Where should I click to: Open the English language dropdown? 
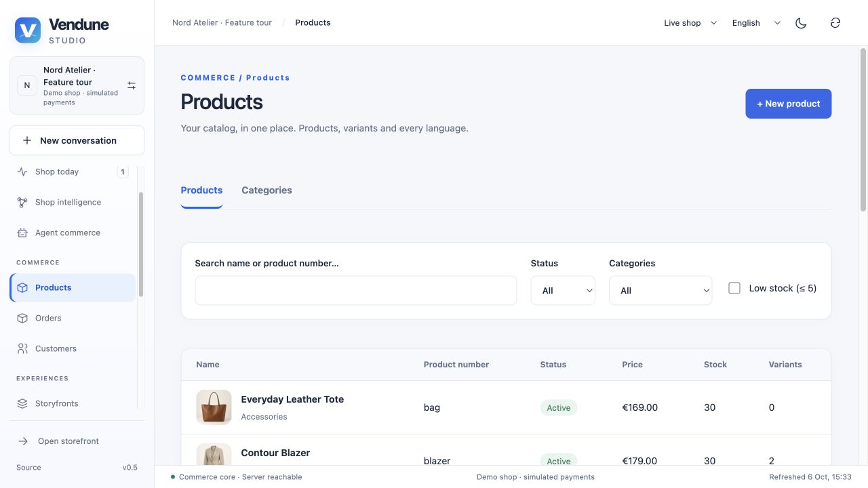756,23
